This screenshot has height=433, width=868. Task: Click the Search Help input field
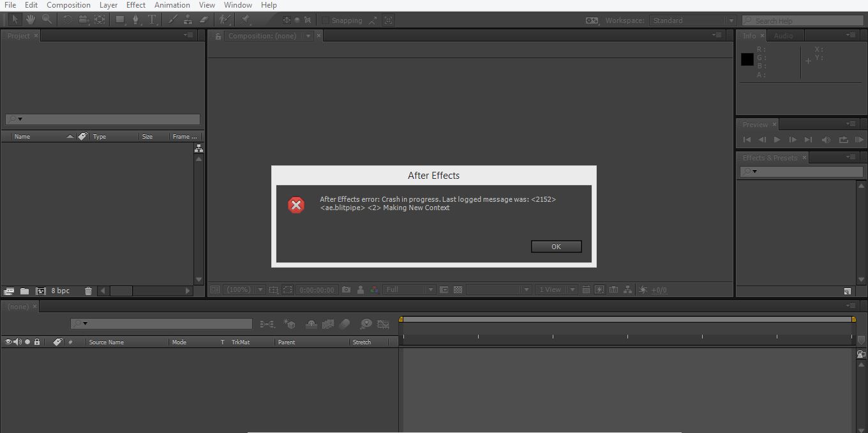(x=804, y=20)
